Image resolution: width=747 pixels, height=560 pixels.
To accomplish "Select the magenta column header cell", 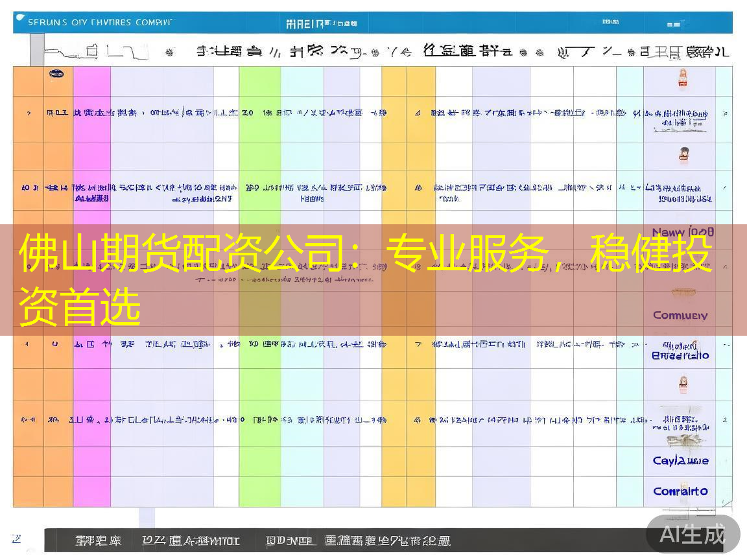I will [92, 82].
